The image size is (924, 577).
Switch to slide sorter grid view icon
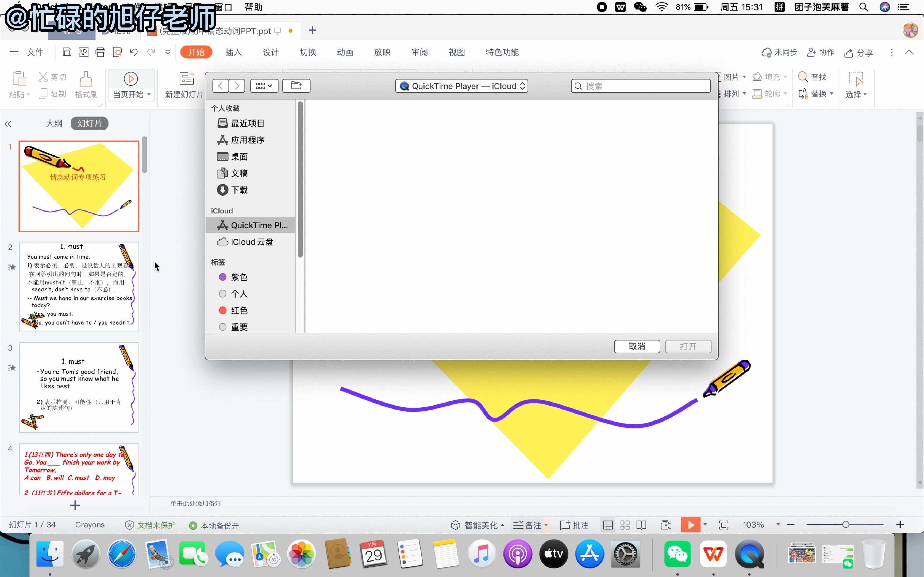point(625,525)
